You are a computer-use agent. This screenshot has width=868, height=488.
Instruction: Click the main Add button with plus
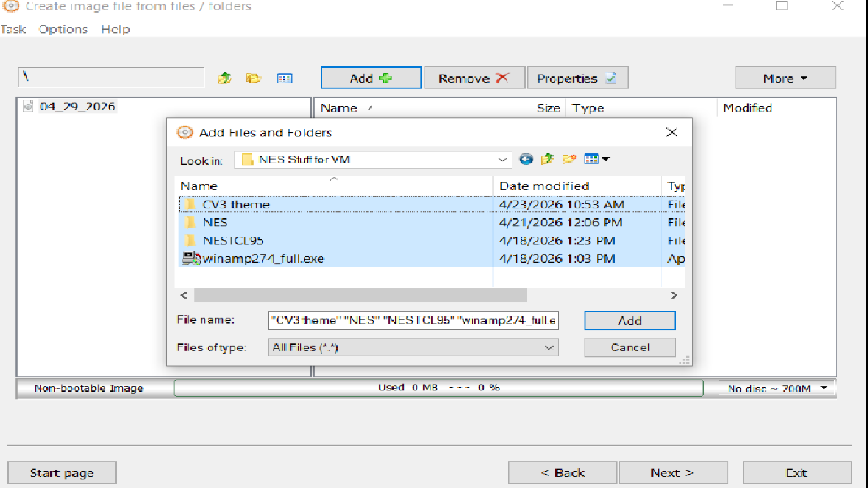pyautogui.click(x=371, y=78)
